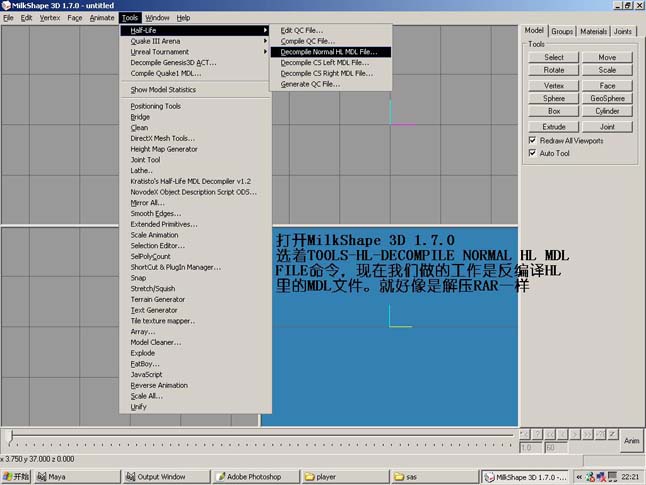Expand Quake III Arena submenu
The image size is (646, 485).
(195, 41)
